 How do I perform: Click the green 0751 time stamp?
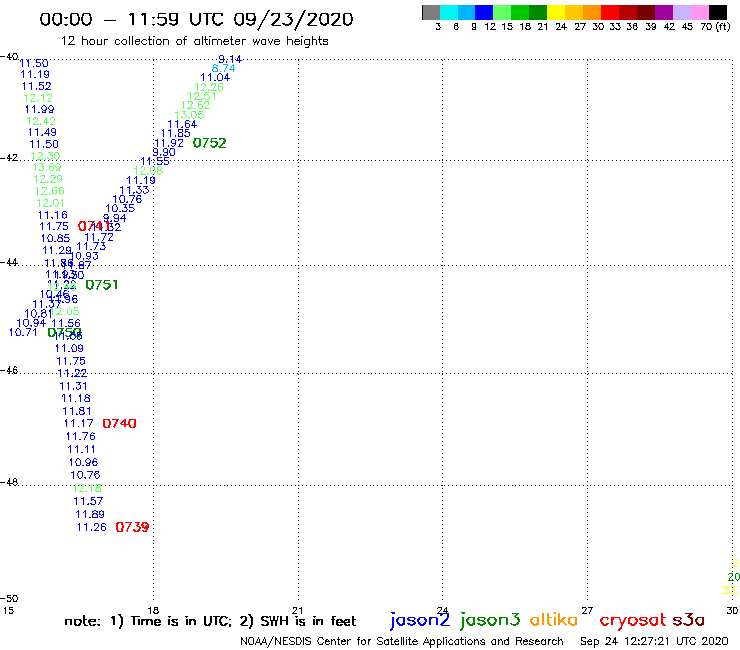click(x=101, y=285)
